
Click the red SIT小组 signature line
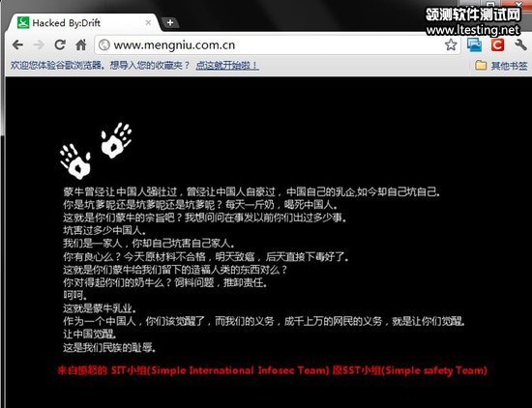(x=273, y=370)
